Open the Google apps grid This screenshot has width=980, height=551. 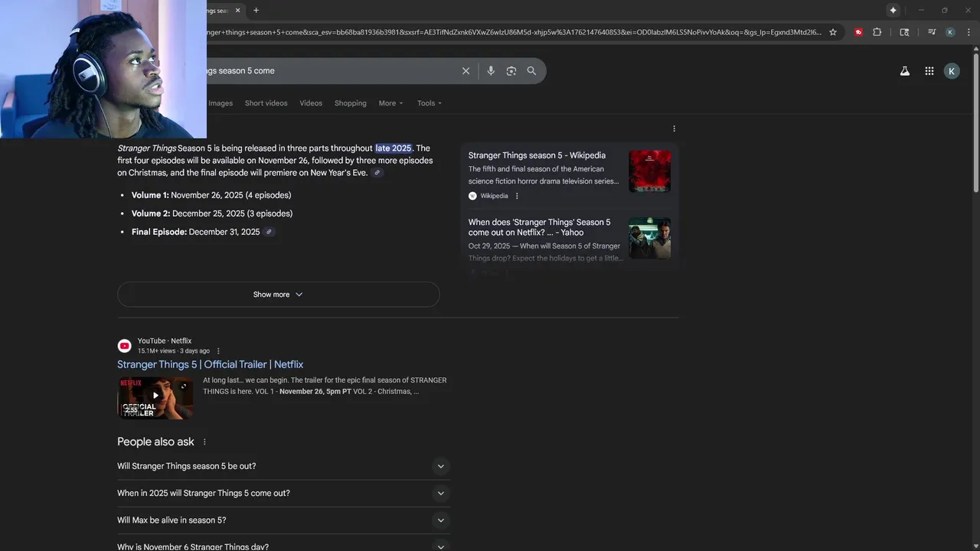click(x=929, y=71)
